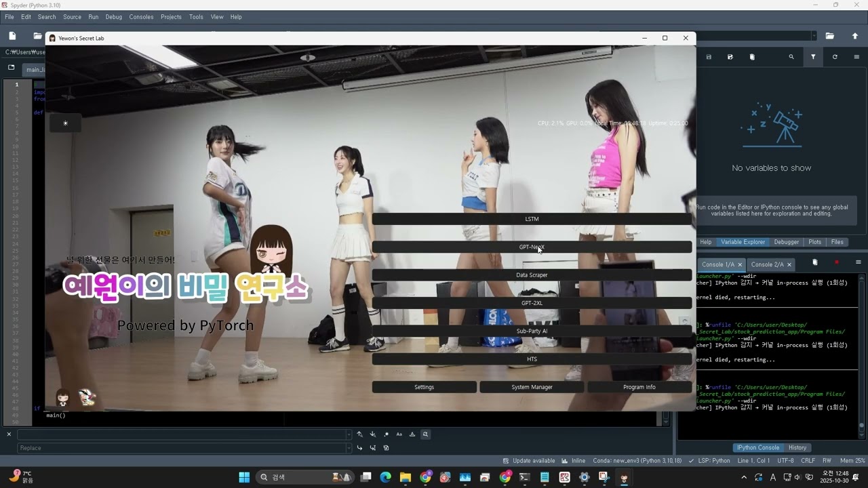The width and height of the screenshot is (868, 488).
Task: Click save data as icon in Variable Explorer
Action: pos(730,57)
